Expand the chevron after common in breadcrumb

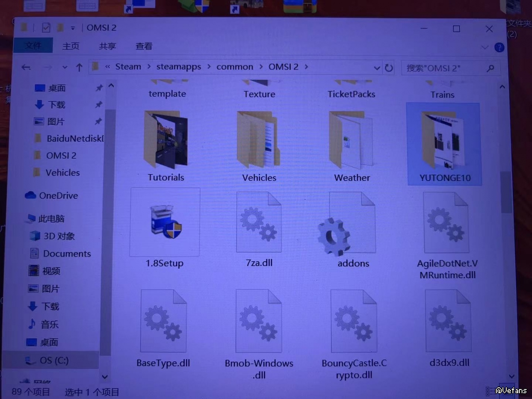click(261, 67)
